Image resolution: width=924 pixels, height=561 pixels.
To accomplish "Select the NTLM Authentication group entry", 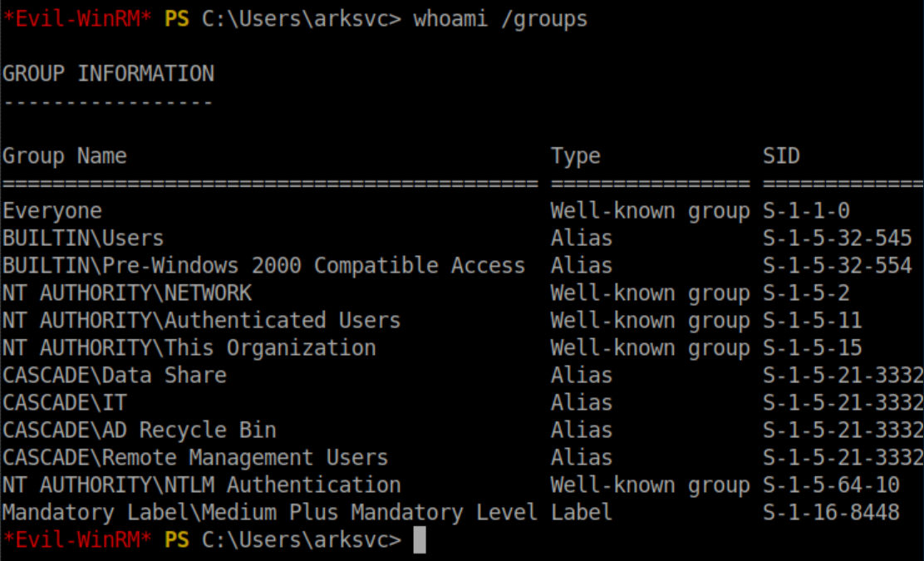I will (x=201, y=485).
